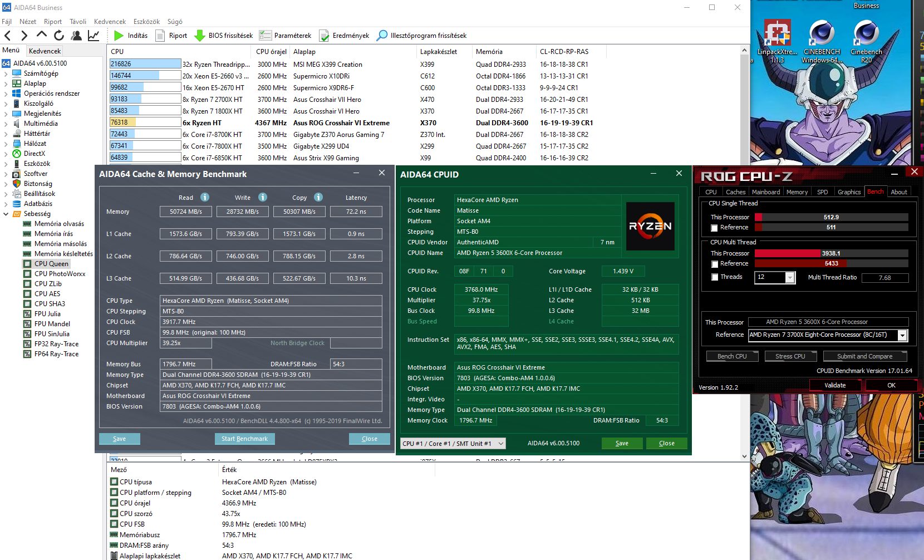Click the up-level arrow icon in AIDA64 toolbar
The width and height of the screenshot is (924, 560).
pos(42,35)
